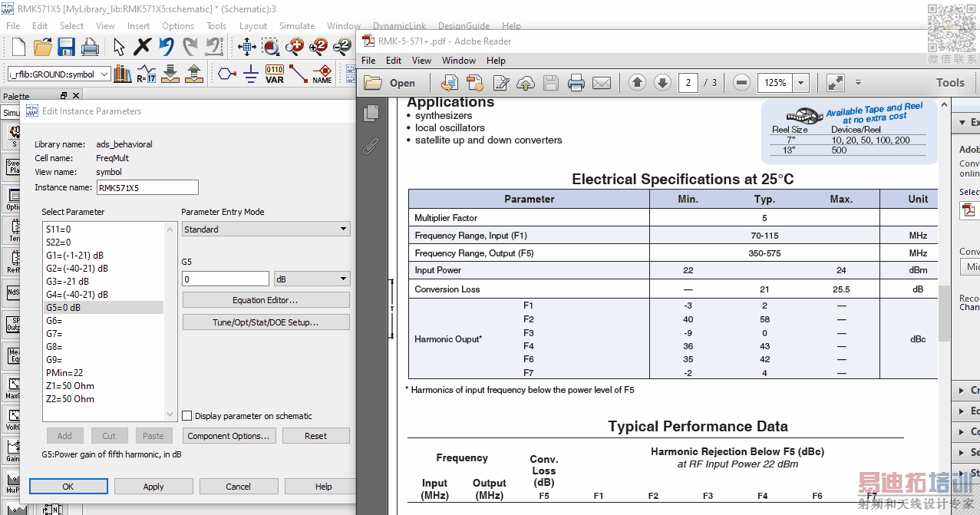Click the Instance name input field
This screenshot has width=980, height=515.
pos(147,188)
